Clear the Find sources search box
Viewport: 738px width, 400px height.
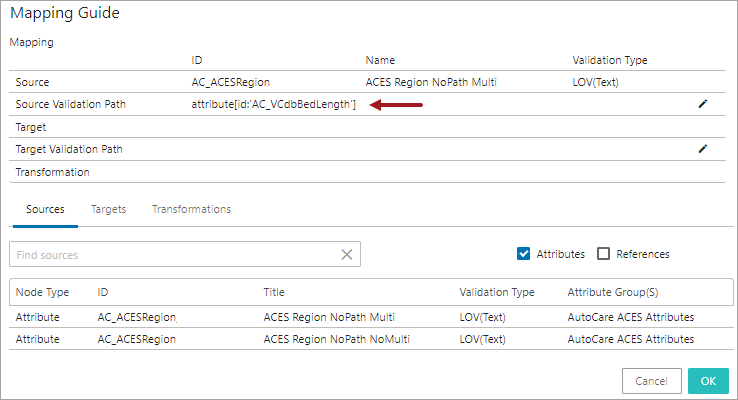(x=347, y=255)
